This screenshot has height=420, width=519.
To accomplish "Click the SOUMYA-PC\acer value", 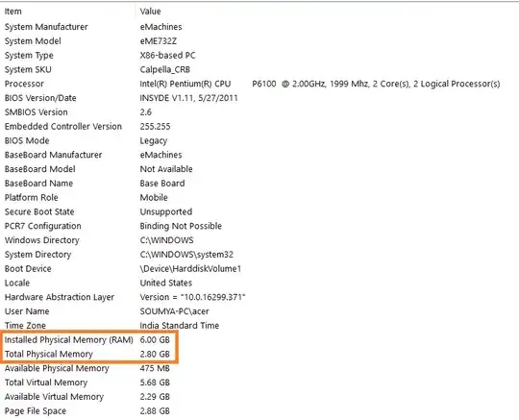I will pos(174,311).
